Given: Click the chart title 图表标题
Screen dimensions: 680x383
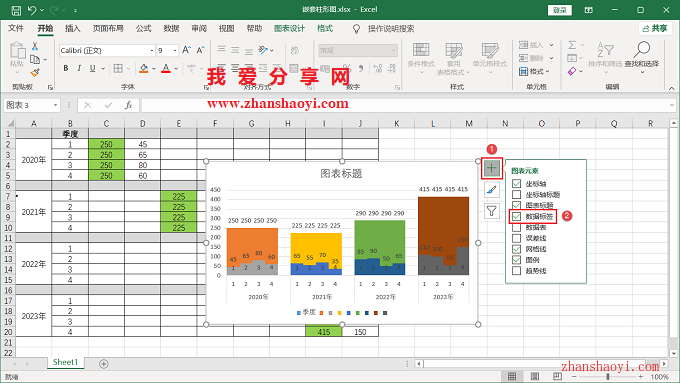Looking at the screenshot, I should click(341, 173).
